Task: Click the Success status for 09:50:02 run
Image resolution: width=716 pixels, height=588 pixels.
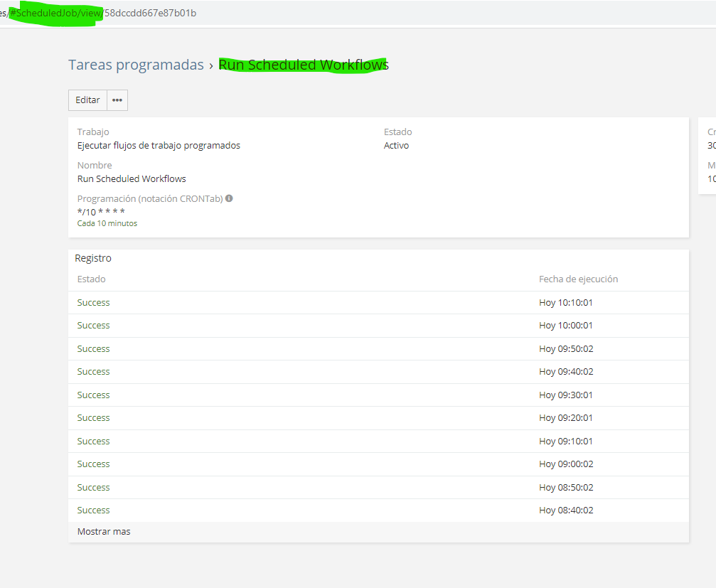Action: pyautogui.click(x=93, y=349)
